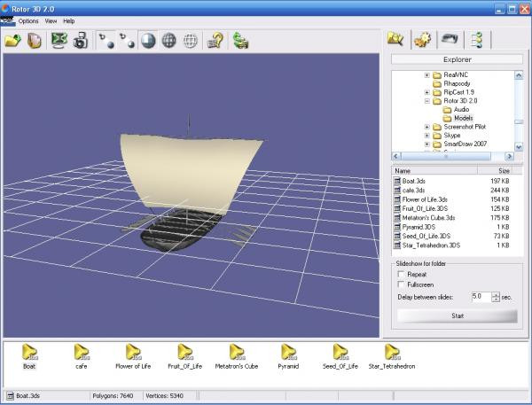Viewport: 532px width, 405px height.
Task: Open the View menu
Action: 51,20
